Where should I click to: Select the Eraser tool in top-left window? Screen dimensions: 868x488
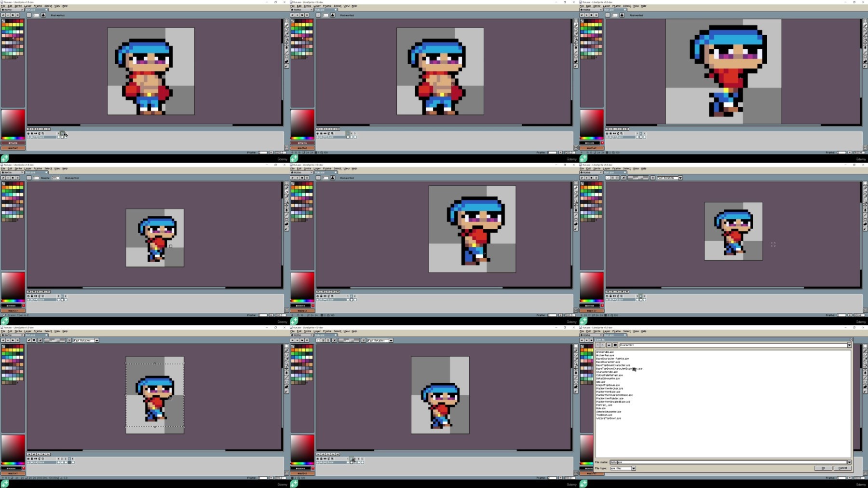click(286, 29)
